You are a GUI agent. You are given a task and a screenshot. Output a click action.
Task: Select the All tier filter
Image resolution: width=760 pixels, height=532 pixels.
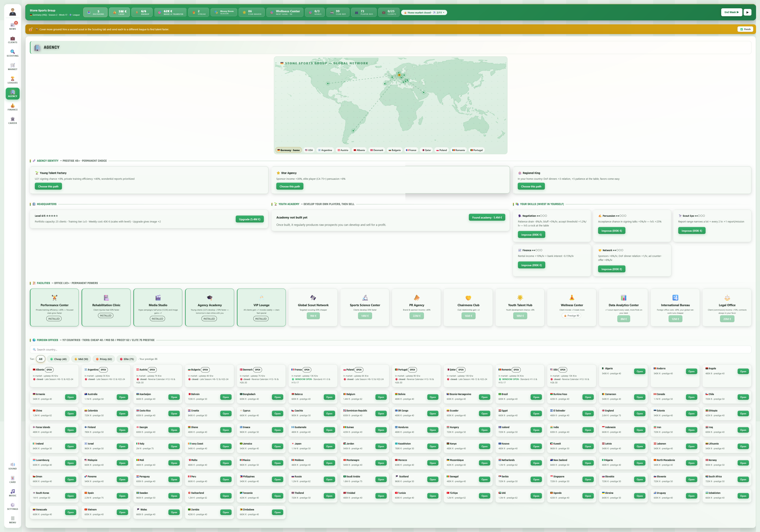coord(41,359)
